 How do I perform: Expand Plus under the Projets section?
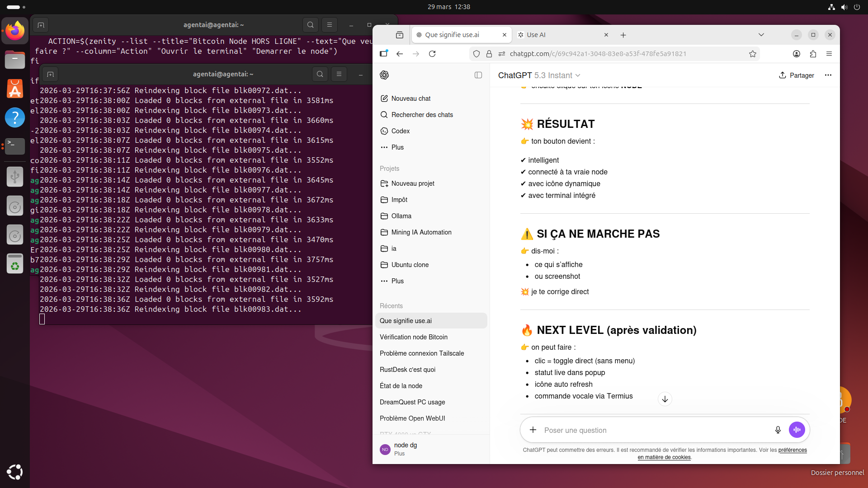click(x=397, y=281)
